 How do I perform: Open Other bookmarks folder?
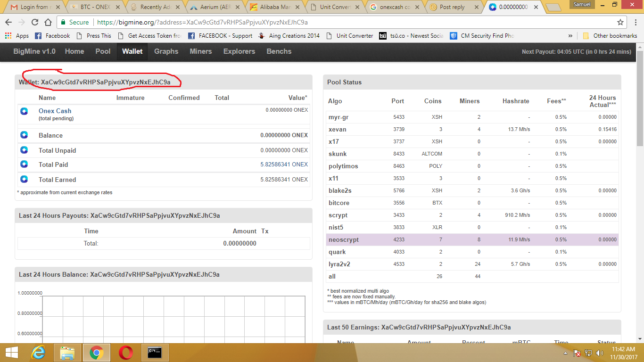610,35
